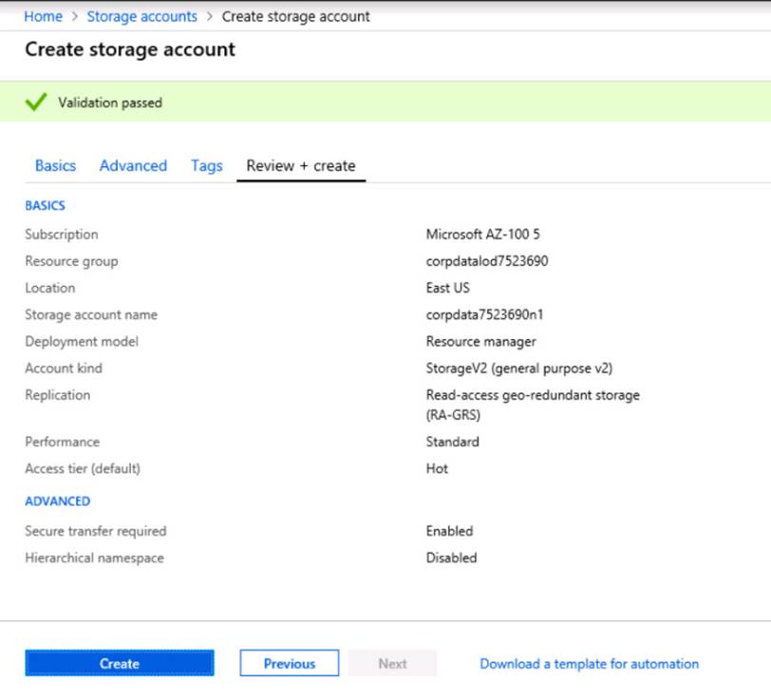
Task: Open Storage accounts breadcrumb link
Action: point(141,16)
